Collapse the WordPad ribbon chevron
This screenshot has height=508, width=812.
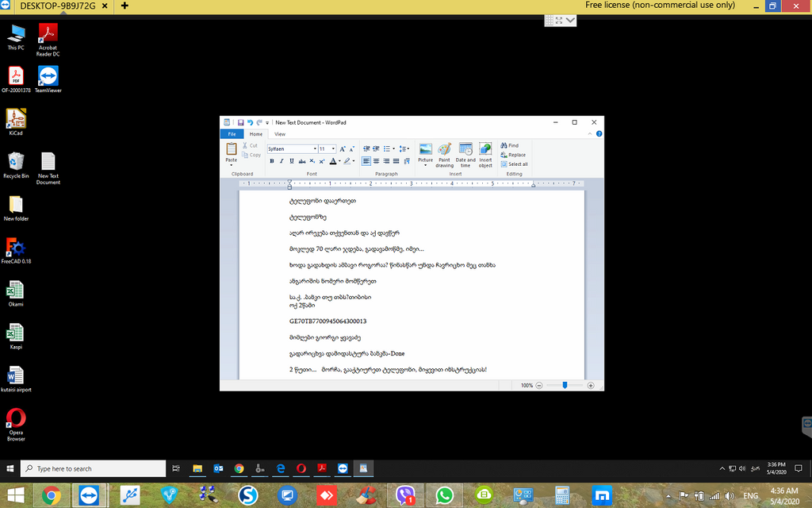[590, 133]
